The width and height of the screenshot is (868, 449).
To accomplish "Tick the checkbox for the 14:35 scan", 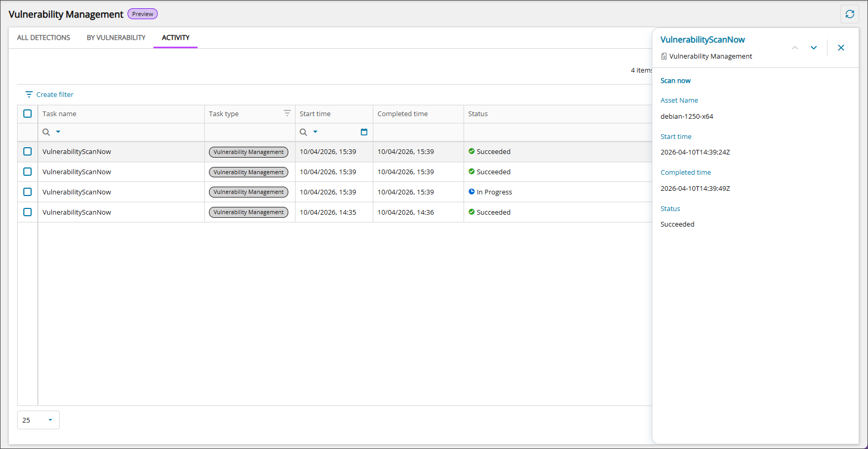I will pos(27,212).
